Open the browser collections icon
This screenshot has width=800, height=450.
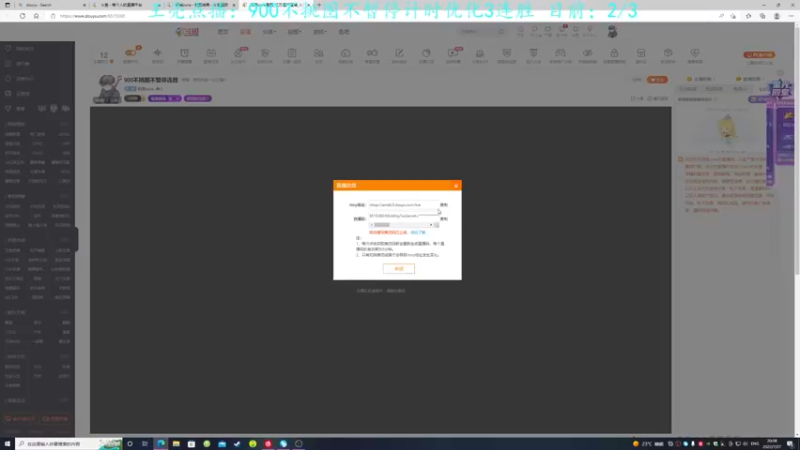pyautogui.click(x=762, y=16)
